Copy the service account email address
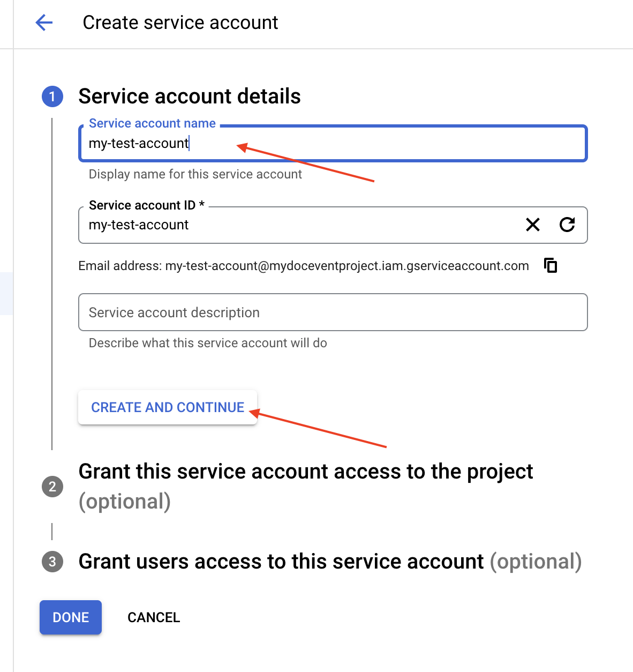The image size is (633, 672). click(x=551, y=265)
